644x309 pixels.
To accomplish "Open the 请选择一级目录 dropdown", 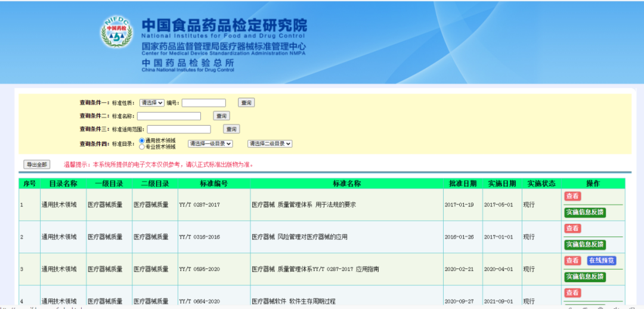I will tap(210, 144).
